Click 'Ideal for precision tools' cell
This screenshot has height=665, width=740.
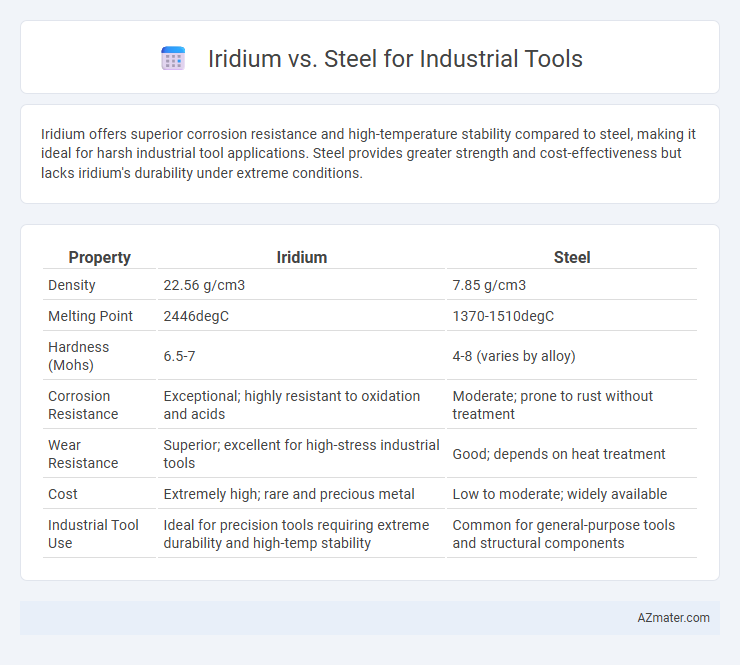[x=302, y=534]
